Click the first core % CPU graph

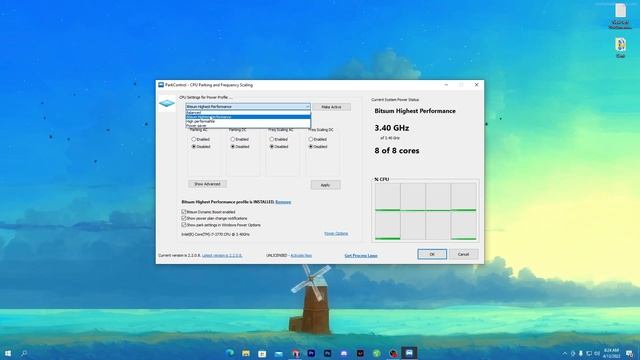point(387,197)
